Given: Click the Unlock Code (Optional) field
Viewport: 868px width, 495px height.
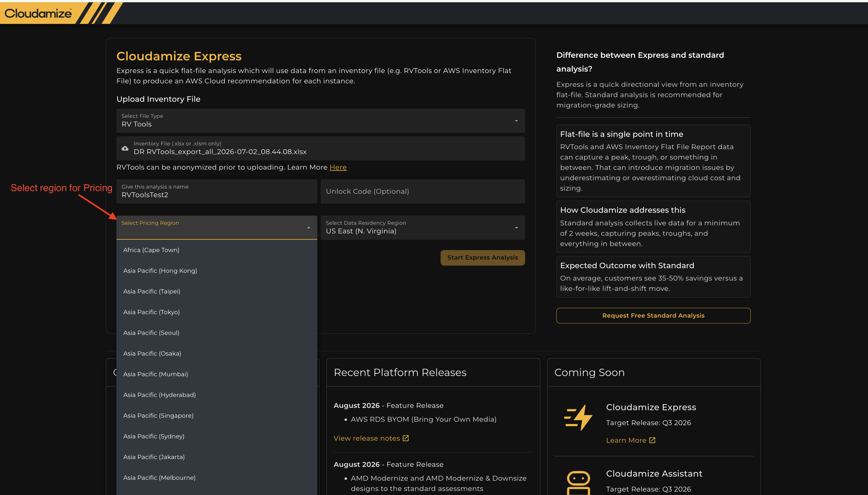Looking at the screenshot, I should point(423,191).
